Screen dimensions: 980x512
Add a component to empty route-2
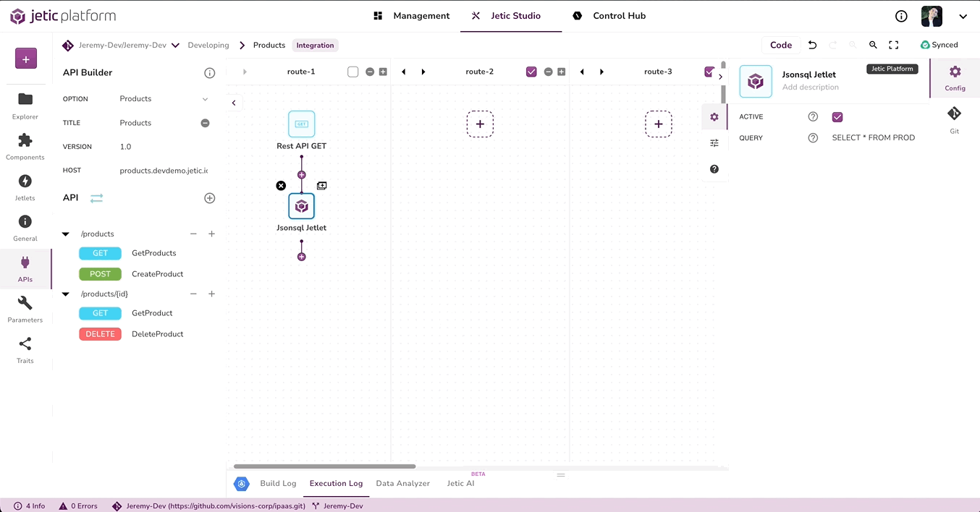pyautogui.click(x=480, y=124)
